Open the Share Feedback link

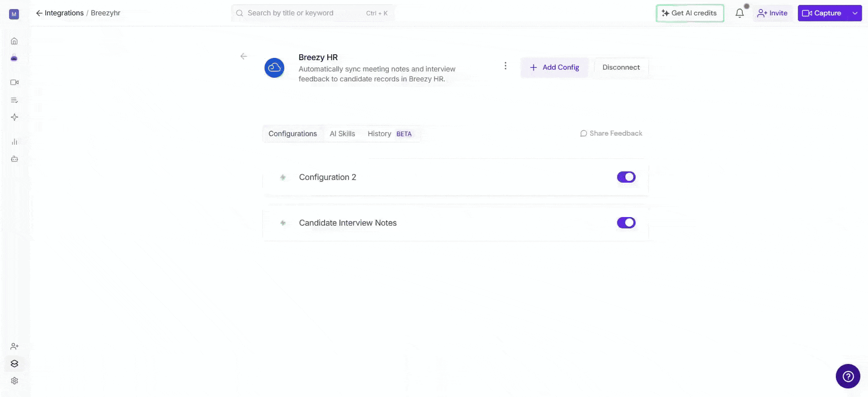pos(611,133)
